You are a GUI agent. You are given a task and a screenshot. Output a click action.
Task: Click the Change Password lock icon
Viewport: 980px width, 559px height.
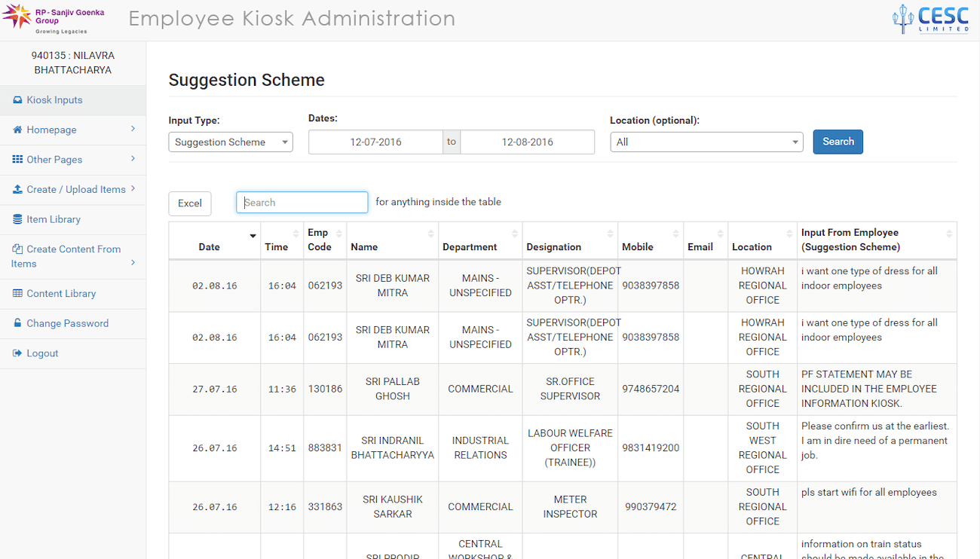[18, 323]
